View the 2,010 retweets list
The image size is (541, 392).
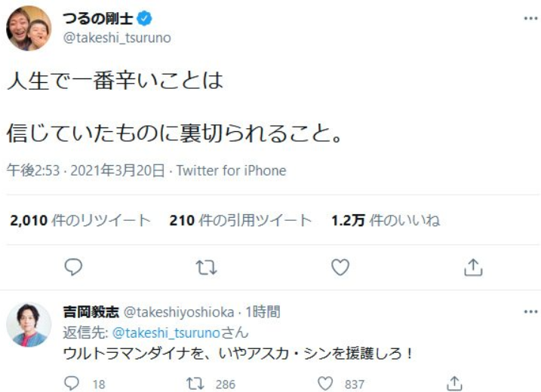(81, 220)
